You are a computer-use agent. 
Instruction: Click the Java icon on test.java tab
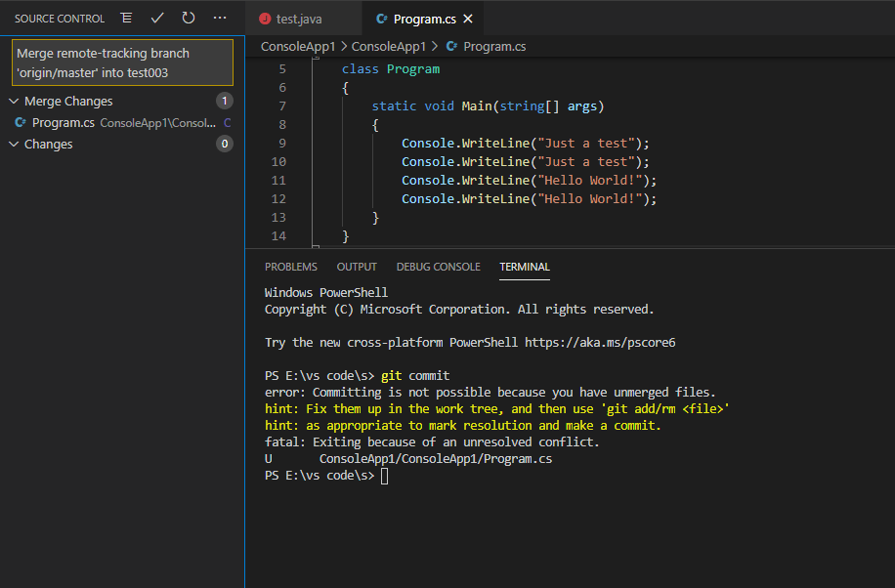264,19
